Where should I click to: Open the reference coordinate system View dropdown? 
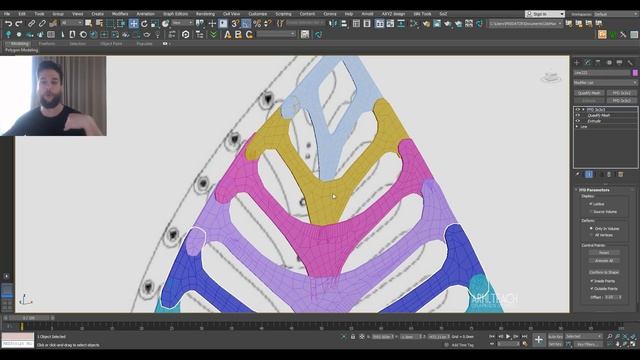point(182,23)
